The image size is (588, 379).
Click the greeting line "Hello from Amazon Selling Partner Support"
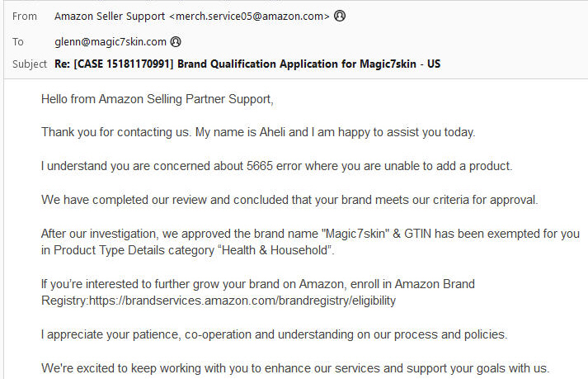point(157,99)
